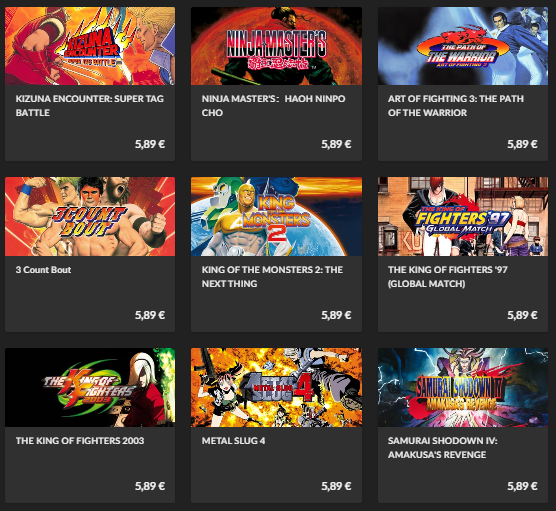
Task: Open the Kizuna Encounter cover thumbnail
Action: point(90,46)
